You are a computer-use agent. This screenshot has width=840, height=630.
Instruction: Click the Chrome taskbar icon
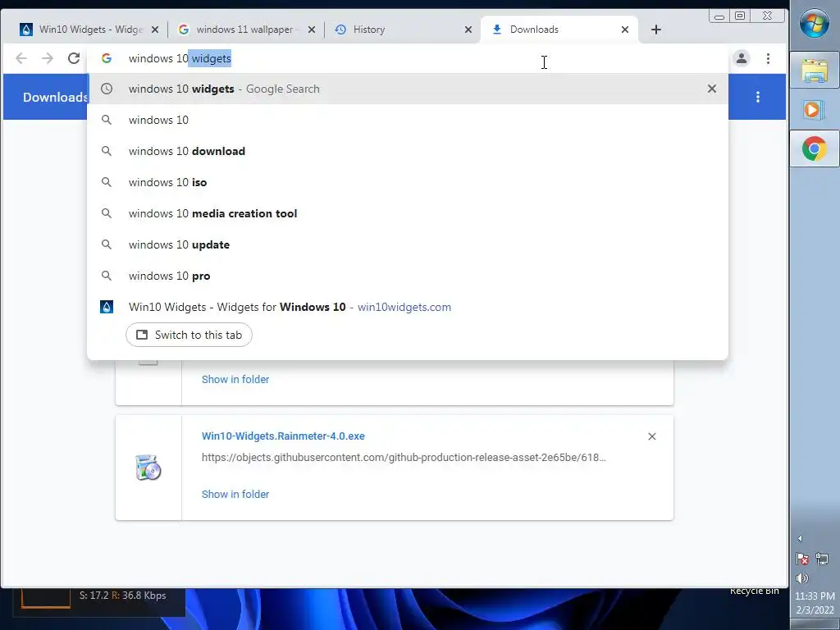tap(815, 149)
